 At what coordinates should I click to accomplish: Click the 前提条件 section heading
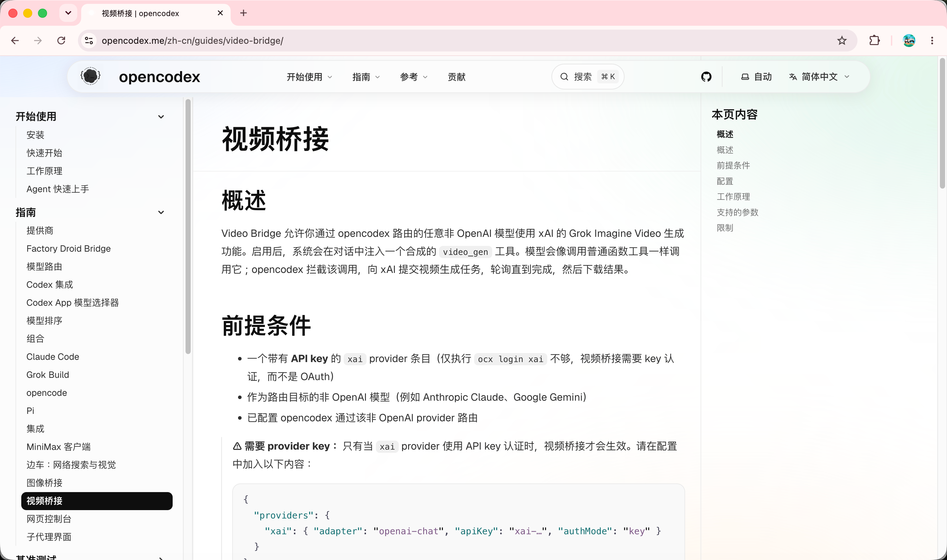click(x=266, y=326)
